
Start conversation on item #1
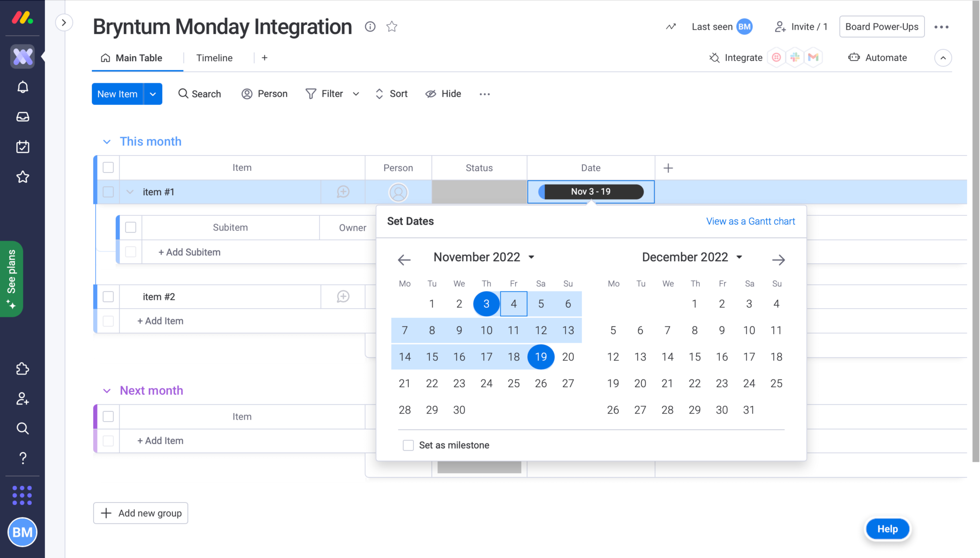343,192
